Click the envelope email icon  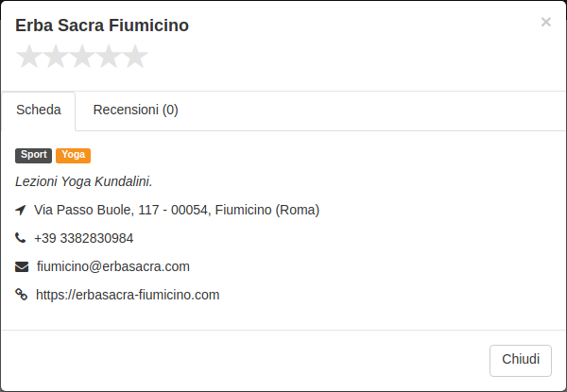(22, 266)
